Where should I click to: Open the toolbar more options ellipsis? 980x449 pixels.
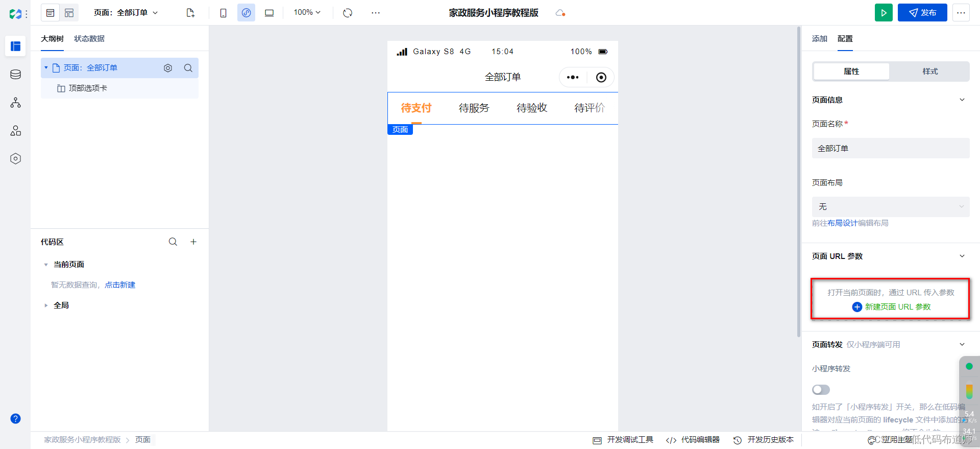tap(376, 13)
